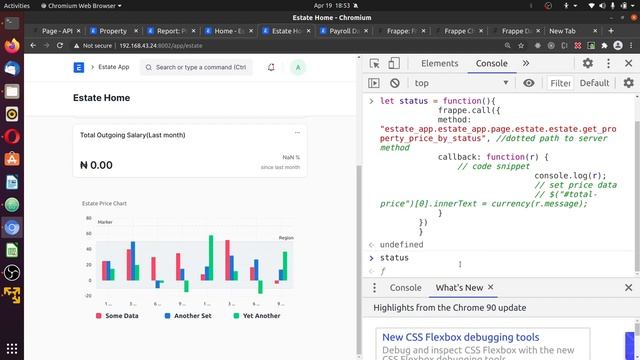
Task: Open the browser zoom icon
Action: click(x=507, y=46)
